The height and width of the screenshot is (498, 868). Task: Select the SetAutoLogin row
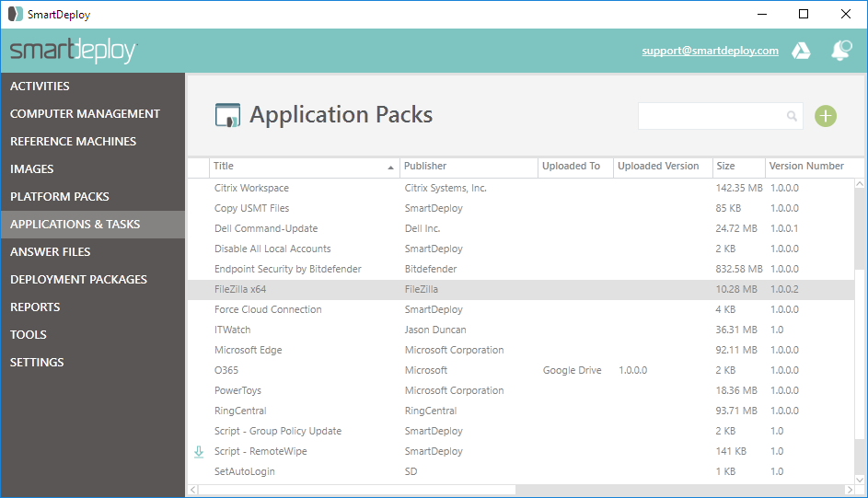point(521,471)
